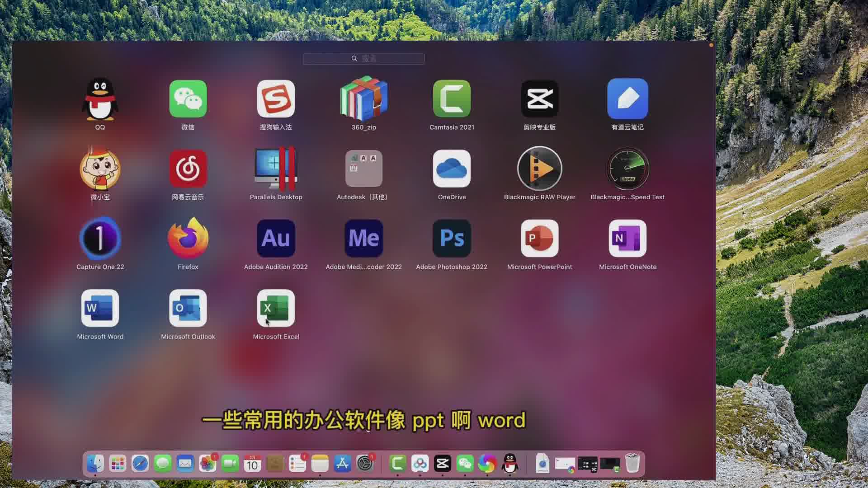Viewport: 868px width, 488px height.
Task: Open Reminders from the Dock
Action: (x=297, y=464)
